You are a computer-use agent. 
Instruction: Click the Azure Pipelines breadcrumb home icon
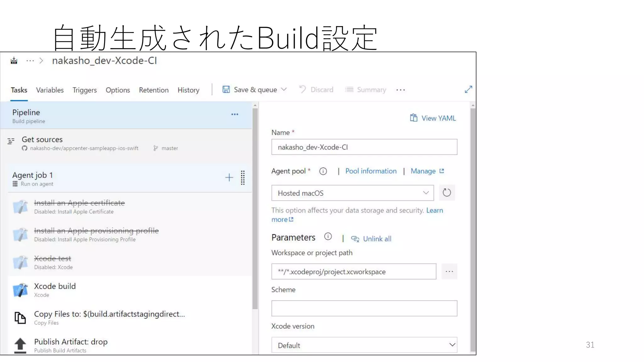pyautogui.click(x=14, y=61)
